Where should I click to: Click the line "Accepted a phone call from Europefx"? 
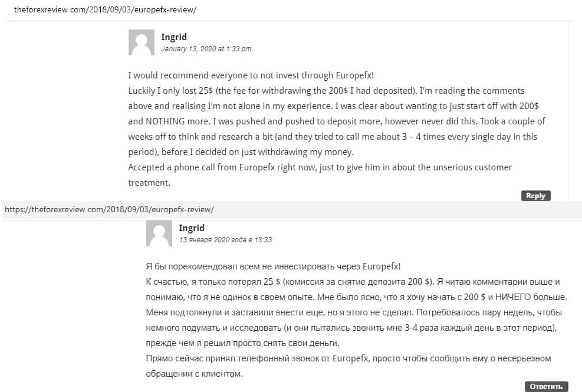point(320,167)
